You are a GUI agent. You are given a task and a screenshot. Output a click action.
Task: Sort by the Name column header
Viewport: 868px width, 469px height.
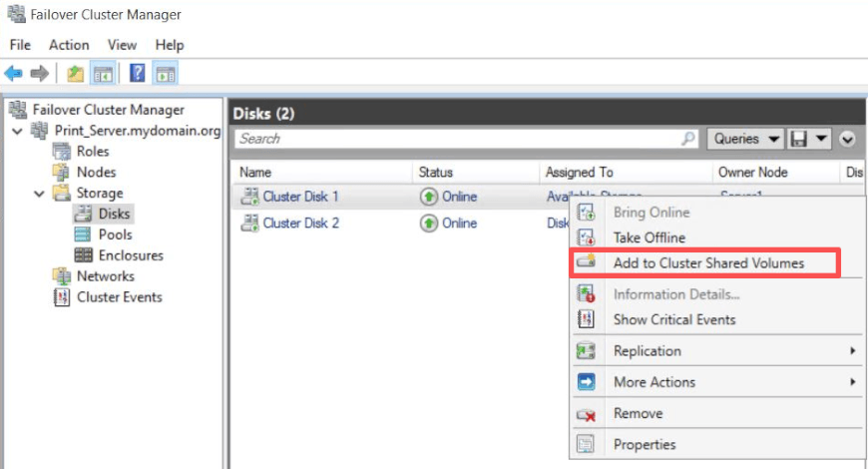(255, 173)
